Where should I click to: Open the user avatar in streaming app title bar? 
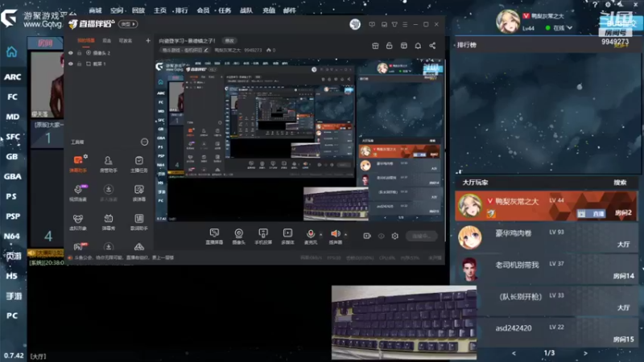tap(355, 24)
